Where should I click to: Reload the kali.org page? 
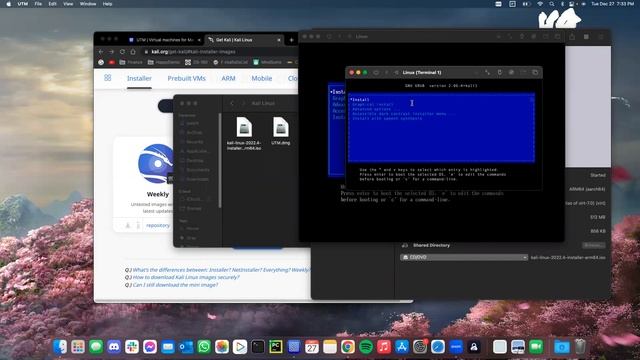[122, 52]
